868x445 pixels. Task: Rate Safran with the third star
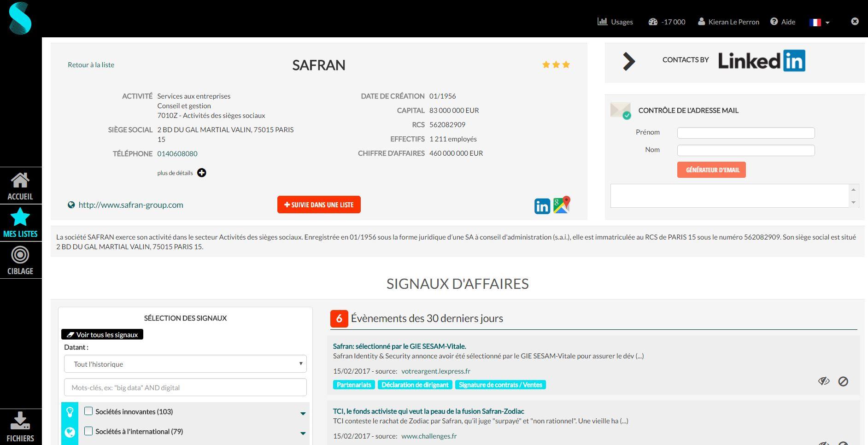click(x=566, y=64)
